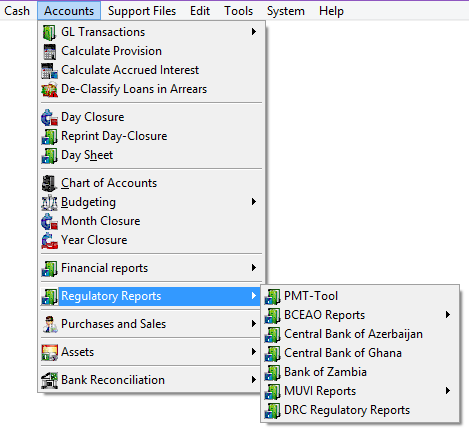Select the Assets label
Viewport: 469px width, 434px height.
coord(78,352)
